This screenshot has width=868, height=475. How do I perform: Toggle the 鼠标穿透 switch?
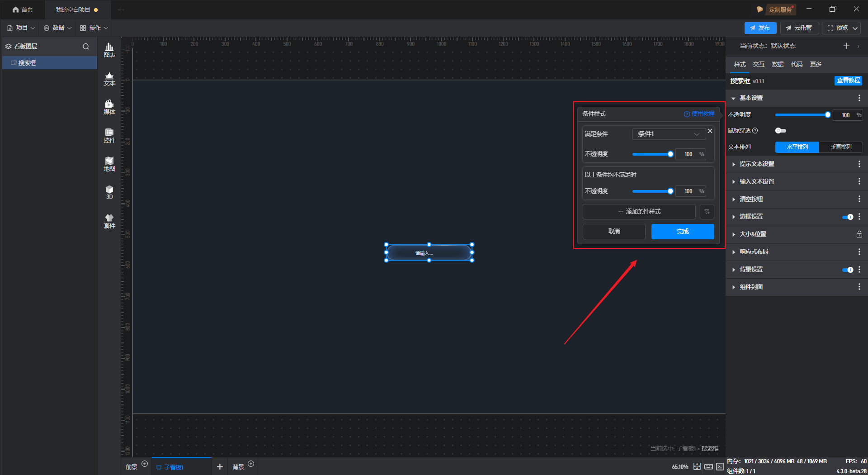(x=781, y=131)
